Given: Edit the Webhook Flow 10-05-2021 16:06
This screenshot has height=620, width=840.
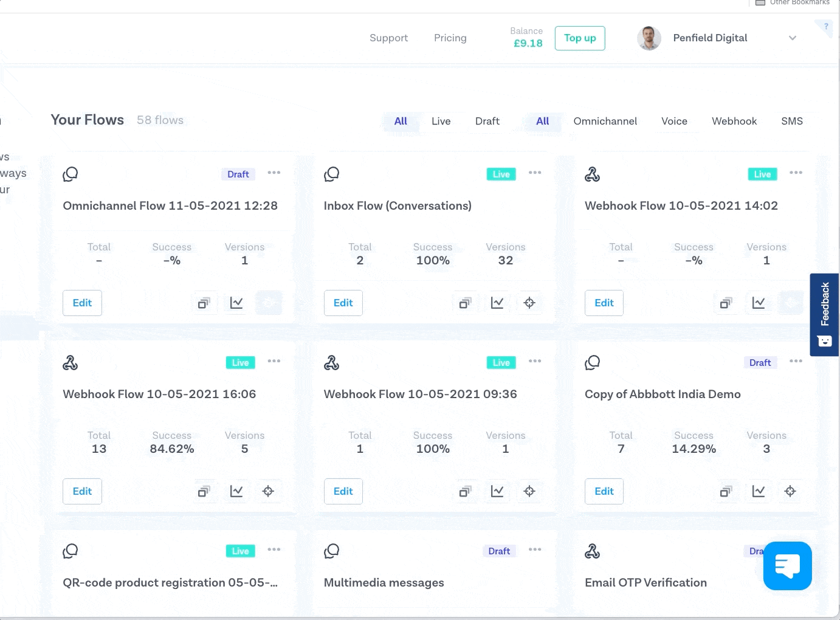Looking at the screenshot, I should (82, 491).
